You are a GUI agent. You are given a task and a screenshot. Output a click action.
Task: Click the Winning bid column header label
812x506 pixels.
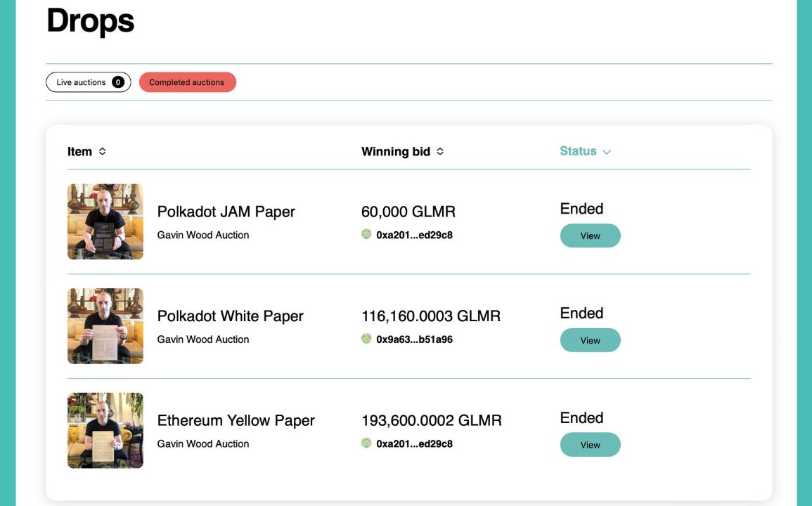click(x=396, y=152)
